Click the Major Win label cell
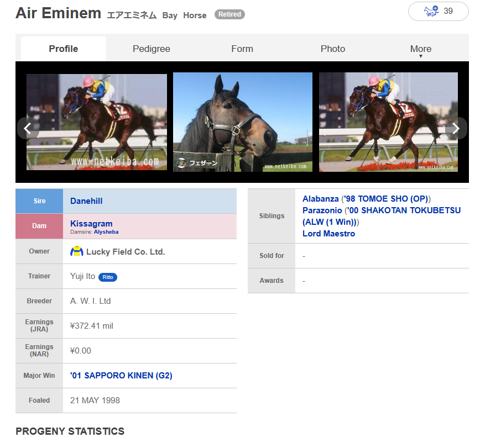The height and width of the screenshot is (448, 480). click(x=39, y=376)
